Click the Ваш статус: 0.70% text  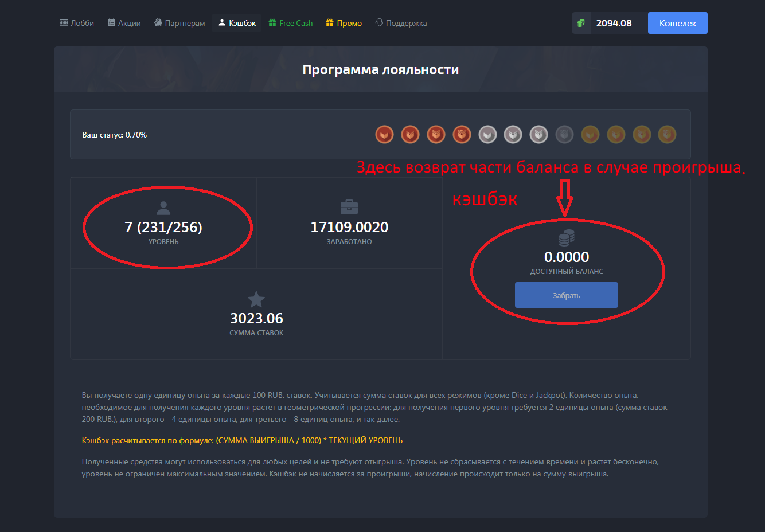(115, 135)
